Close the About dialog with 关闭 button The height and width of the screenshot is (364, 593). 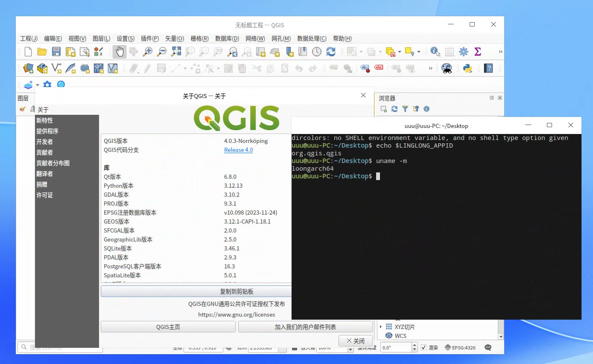pyautogui.click(x=356, y=341)
